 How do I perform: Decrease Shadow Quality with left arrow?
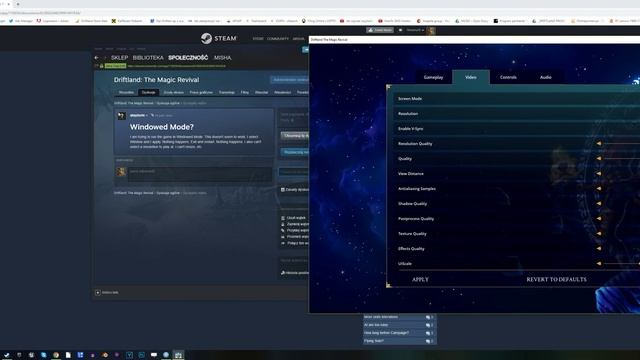(x=599, y=203)
